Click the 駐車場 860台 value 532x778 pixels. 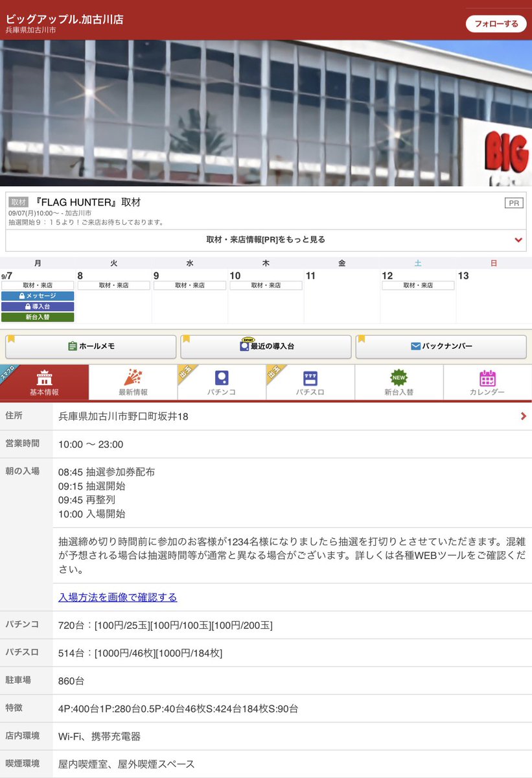(x=71, y=681)
